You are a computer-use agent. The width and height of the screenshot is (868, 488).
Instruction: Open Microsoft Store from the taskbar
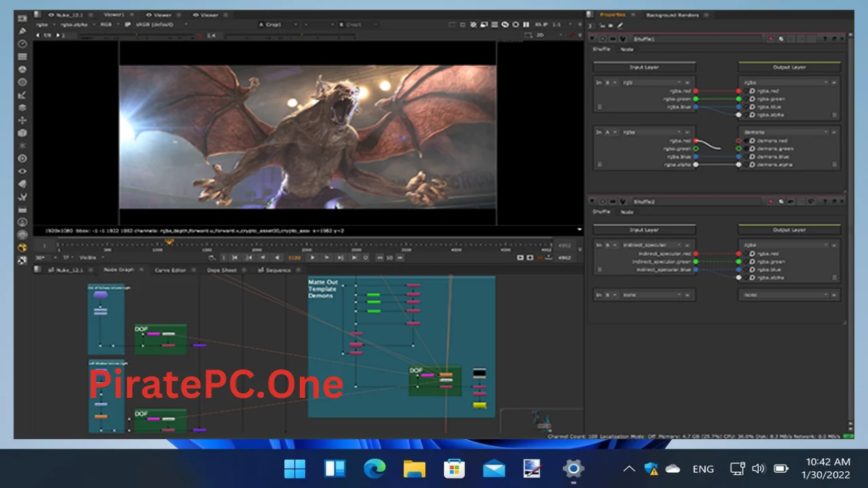pyautogui.click(x=454, y=468)
